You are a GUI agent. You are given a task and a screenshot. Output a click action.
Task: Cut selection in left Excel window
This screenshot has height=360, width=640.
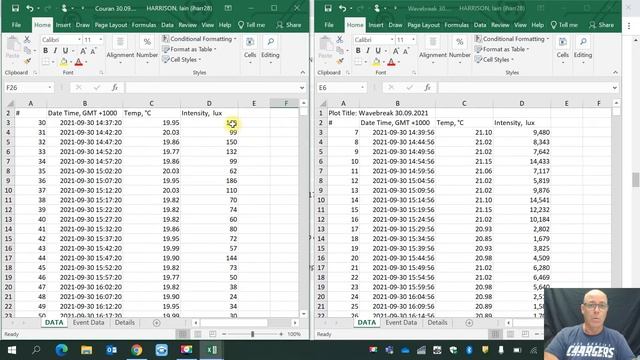27,39
